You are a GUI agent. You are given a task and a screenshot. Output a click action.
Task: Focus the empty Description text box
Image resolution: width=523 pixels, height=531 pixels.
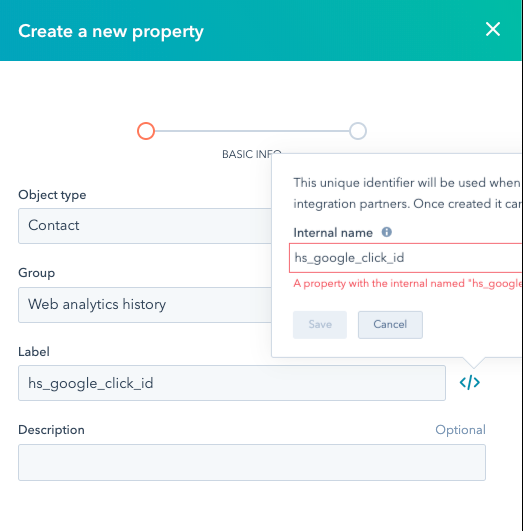click(252, 463)
